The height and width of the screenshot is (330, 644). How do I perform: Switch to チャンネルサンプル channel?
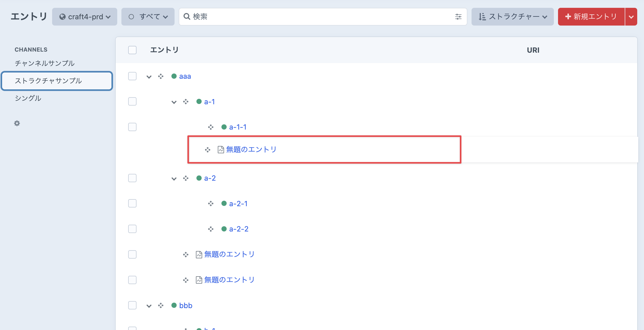pos(45,63)
